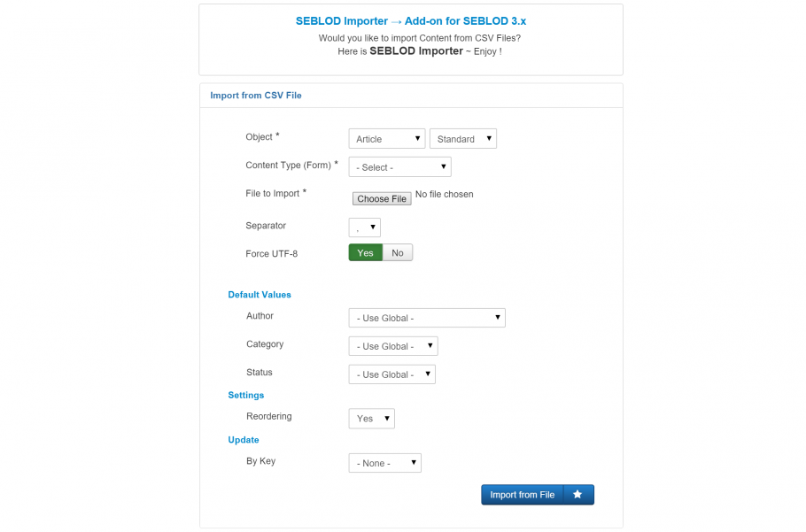Click the Reordering label
Viewport: 806px width, 532px height.
click(x=269, y=416)
